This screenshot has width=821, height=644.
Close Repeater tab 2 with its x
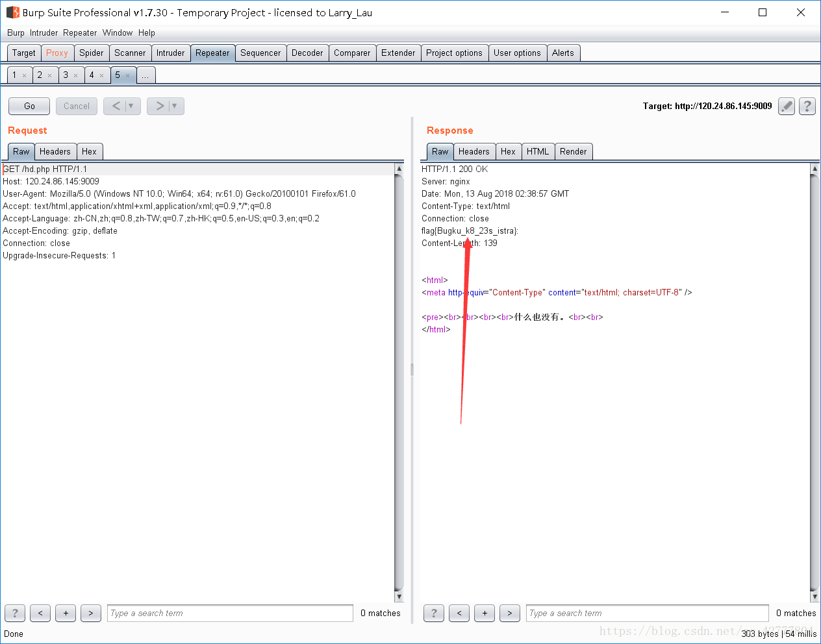(x=49, y=76)
